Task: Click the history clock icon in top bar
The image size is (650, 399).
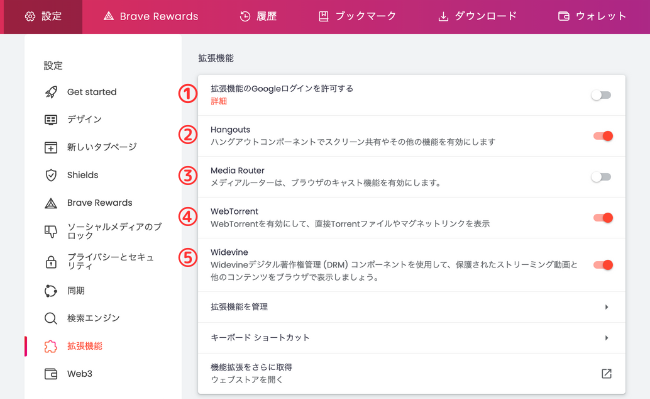Action: pyautogui.click(x=245, y=16)
